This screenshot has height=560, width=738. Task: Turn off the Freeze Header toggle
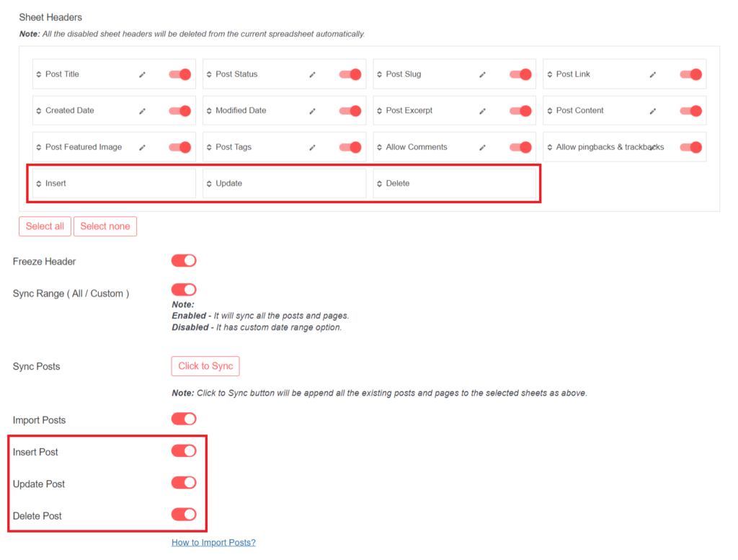pyautogui.click(x=183, y=260)
